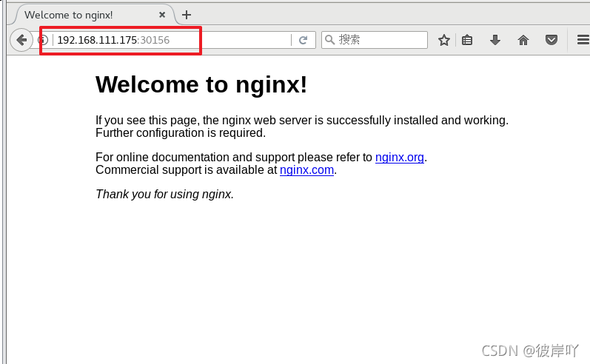The image size is (590, 364).
Task: Open the downloads arrow icon
Action: [495, 40]
